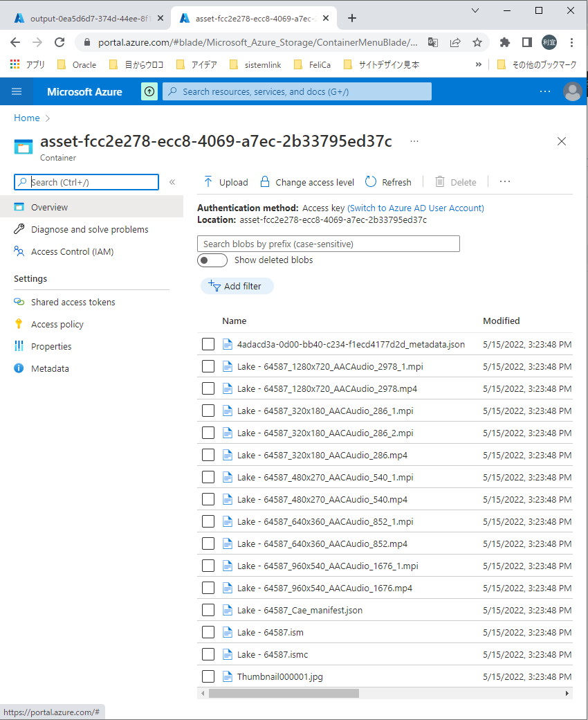588x720 pixels.
Task: Sort by the Name column header
Action: [234, 321]
